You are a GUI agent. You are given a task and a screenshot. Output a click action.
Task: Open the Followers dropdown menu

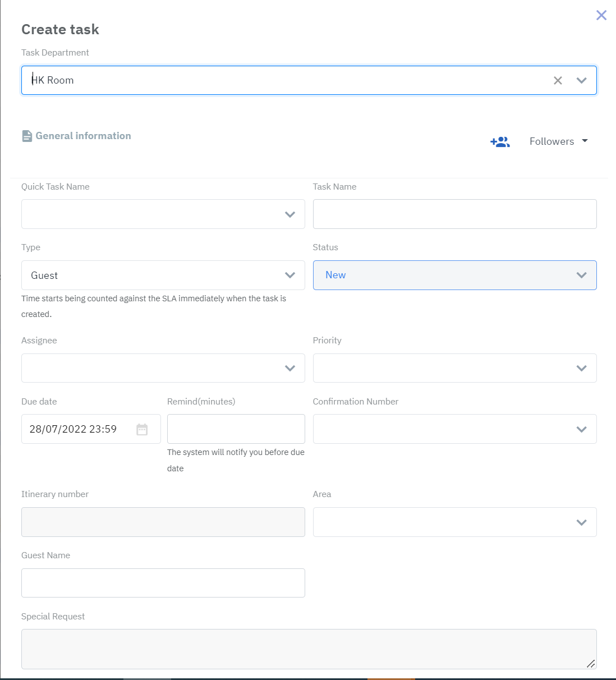558,141
